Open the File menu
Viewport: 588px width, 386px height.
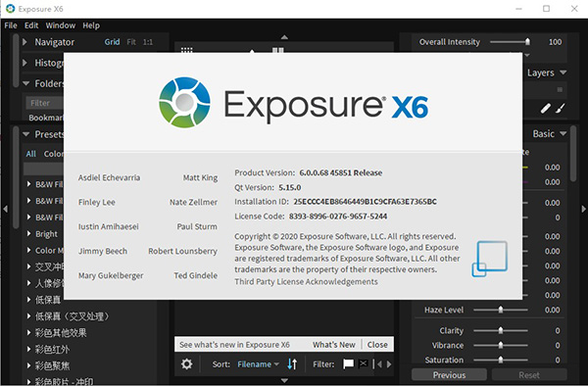[x=11, y=25]
